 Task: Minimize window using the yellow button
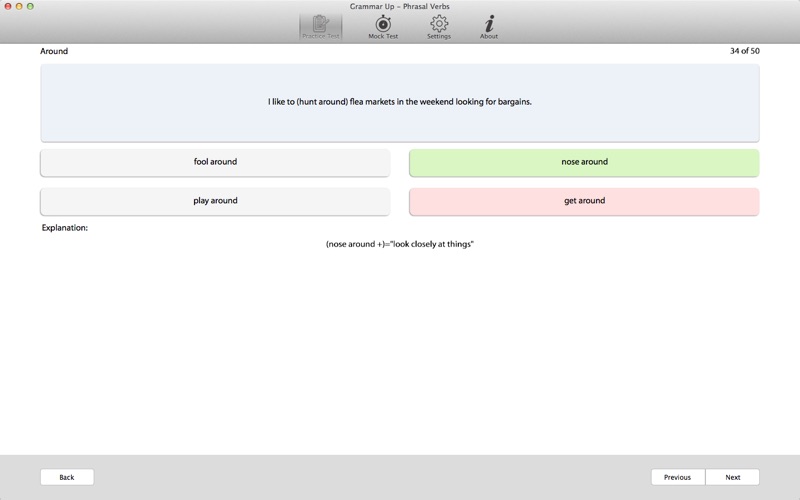[x=19, y=6]
